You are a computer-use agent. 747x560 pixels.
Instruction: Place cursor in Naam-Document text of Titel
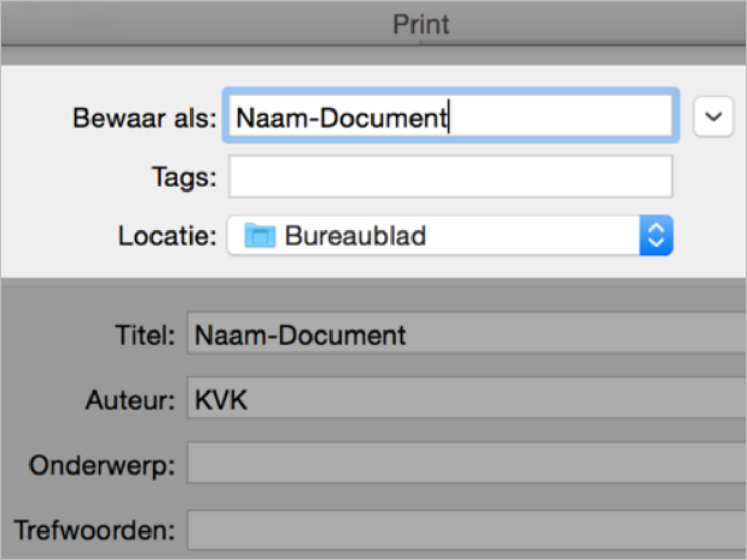(x=300, y=336)
